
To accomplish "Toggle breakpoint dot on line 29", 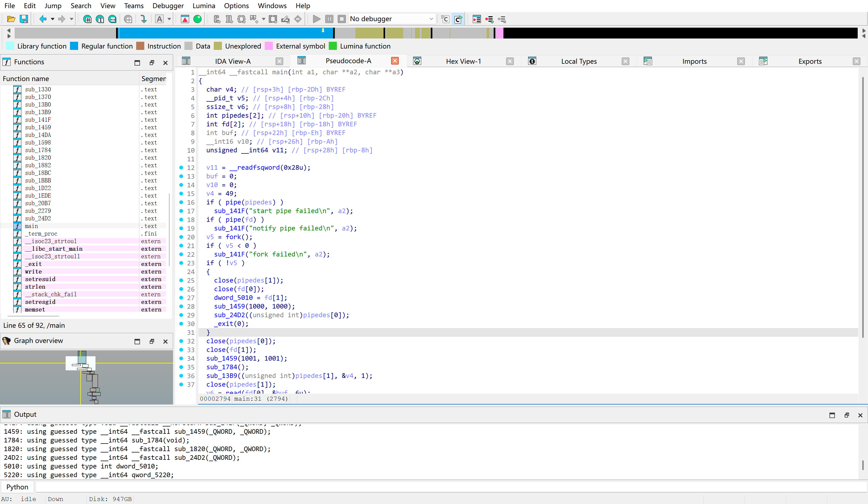I will tap(181, 315).
